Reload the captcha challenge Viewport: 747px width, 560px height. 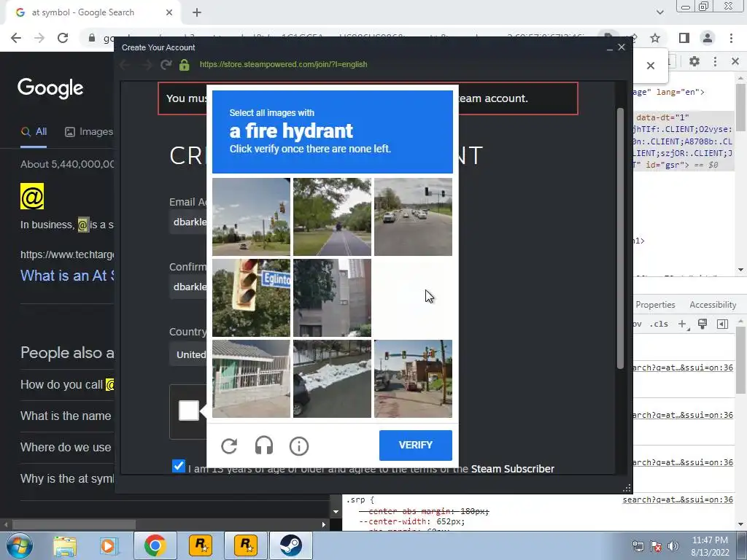click(229, 446)
